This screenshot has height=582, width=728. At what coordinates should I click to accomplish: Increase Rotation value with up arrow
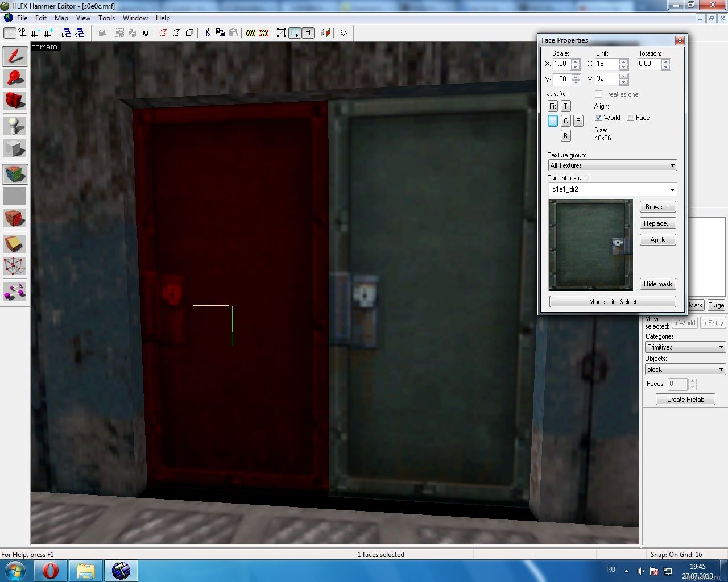(x=666, y=61)
